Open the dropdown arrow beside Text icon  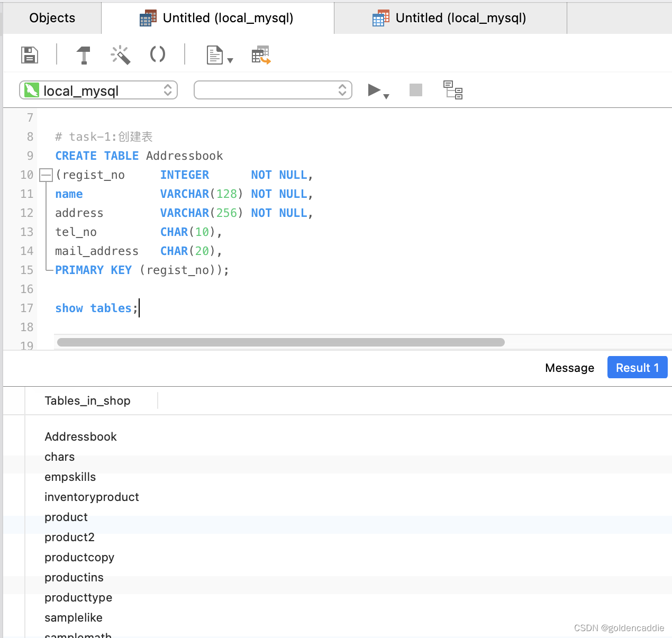click(x=230, y=60)
